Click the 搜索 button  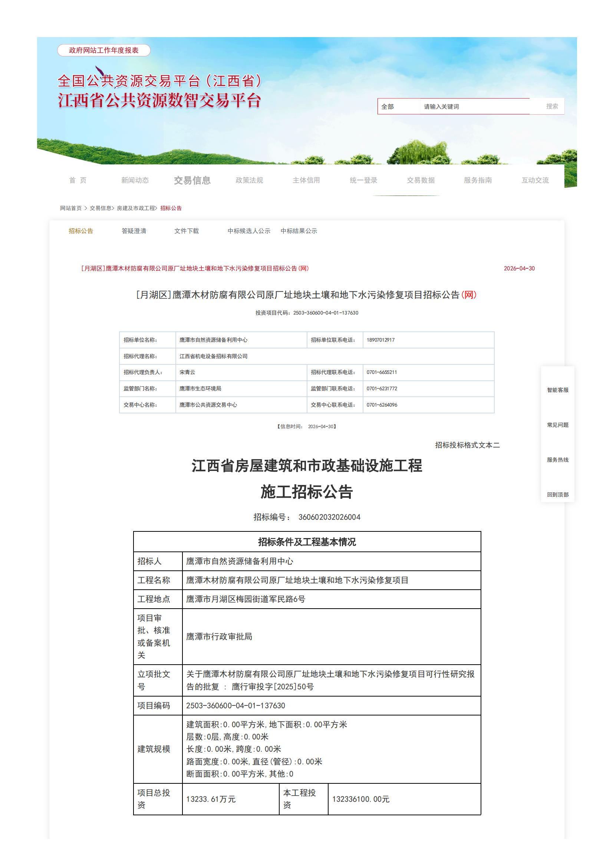(552, 106)
